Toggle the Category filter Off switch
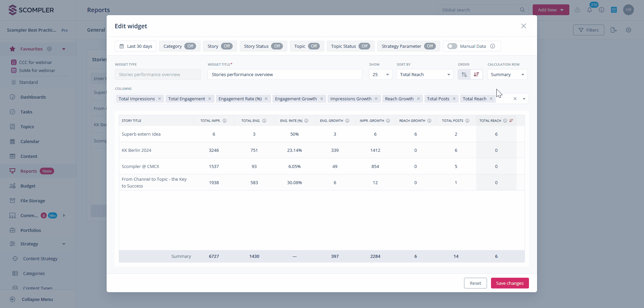 pyautogui.click(x=190, y=46)
